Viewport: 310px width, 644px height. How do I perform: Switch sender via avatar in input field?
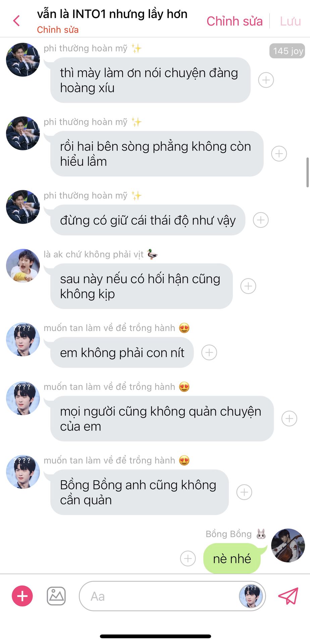click(x=250, y=596)
